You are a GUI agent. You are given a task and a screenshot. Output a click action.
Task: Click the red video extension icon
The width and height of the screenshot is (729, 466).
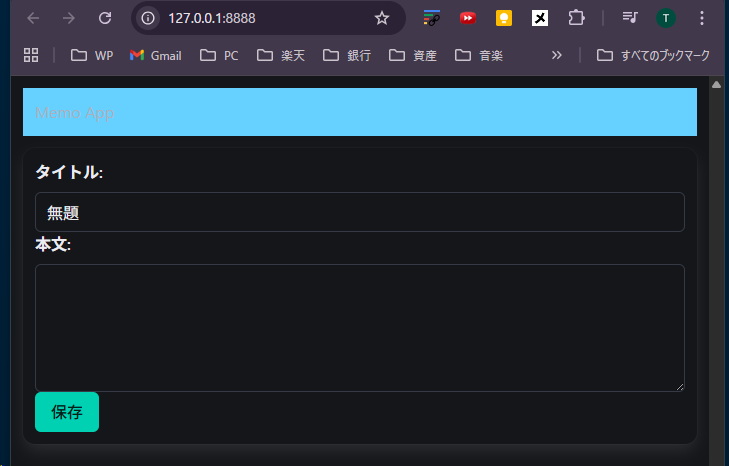coord(468,18)
